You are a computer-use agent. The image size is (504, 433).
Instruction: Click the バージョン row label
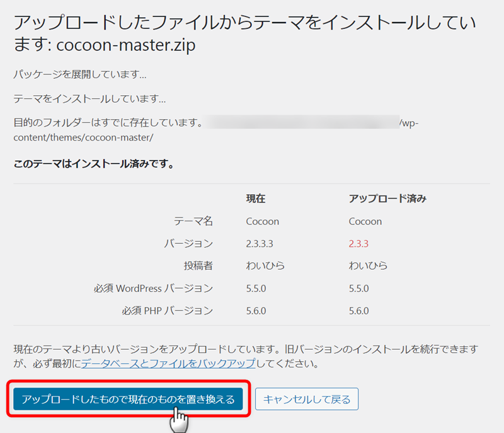tap(188, 244)
